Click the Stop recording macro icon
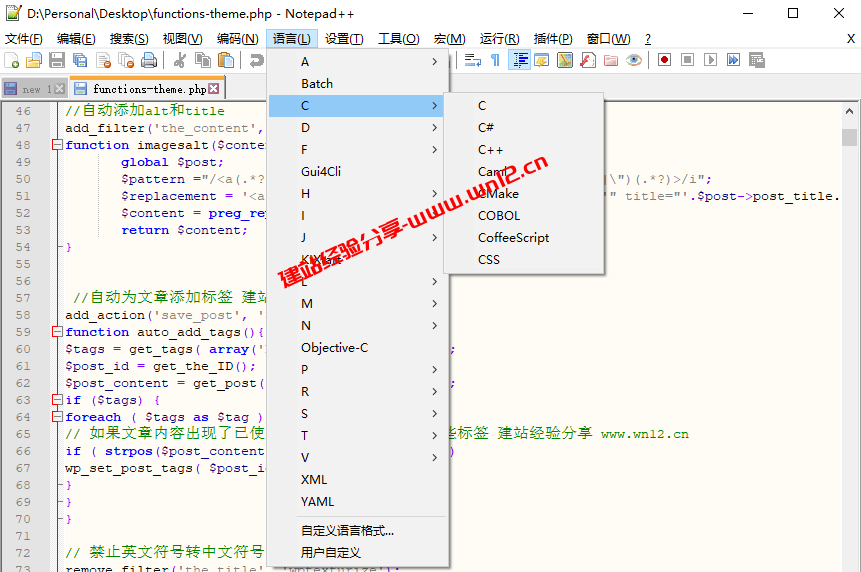The image size is (861, 572). 687,60
